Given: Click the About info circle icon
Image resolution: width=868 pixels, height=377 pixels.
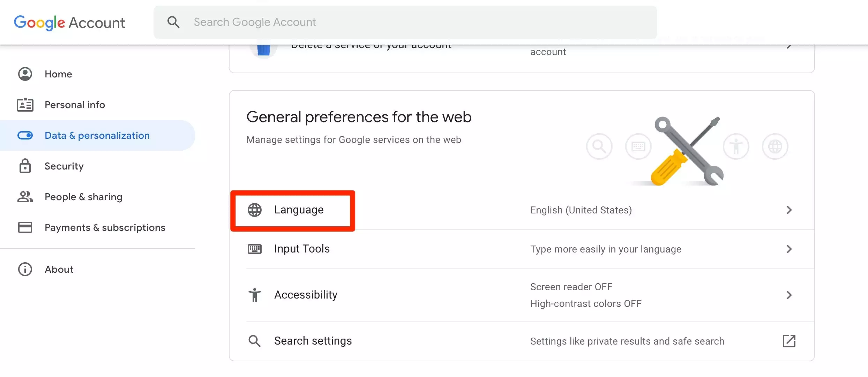Looking at the screenshot, I should (25, 269).
